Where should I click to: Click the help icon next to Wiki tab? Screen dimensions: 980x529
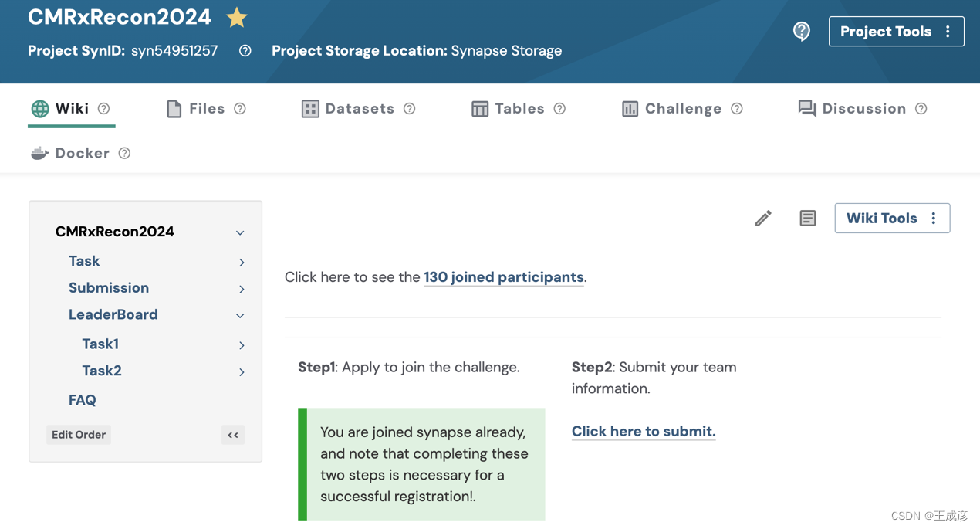pyautogui.click(x=103, y=109)
